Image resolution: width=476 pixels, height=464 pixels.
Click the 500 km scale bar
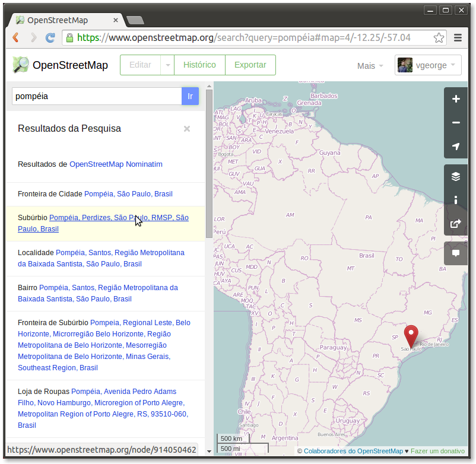click(x=233, y=438)
